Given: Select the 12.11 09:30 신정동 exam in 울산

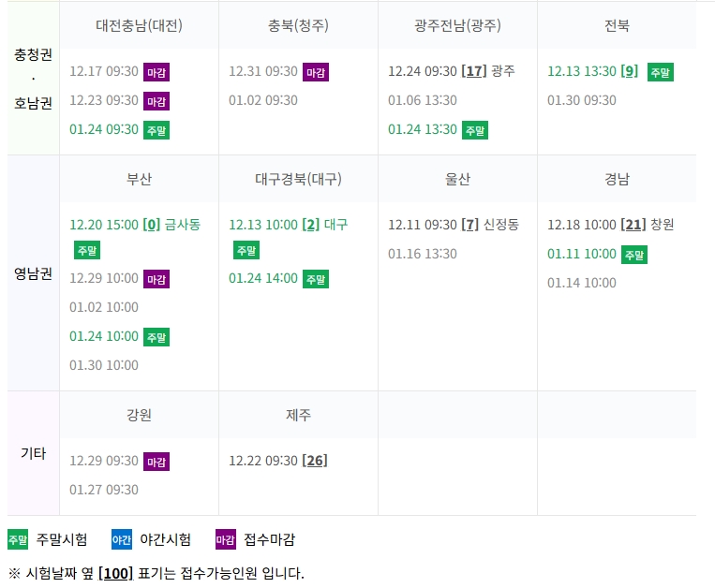Looking at the screenshot, I should [453, 225].
